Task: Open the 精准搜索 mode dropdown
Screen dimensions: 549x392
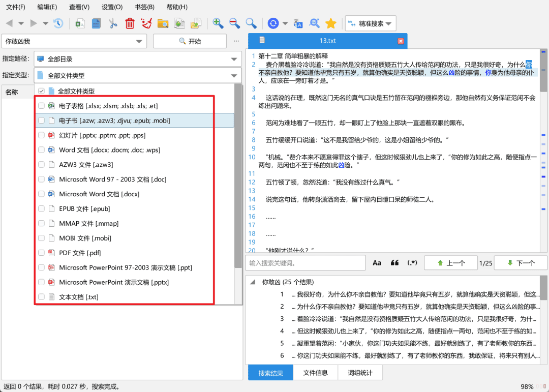Action: click(371, 23)
